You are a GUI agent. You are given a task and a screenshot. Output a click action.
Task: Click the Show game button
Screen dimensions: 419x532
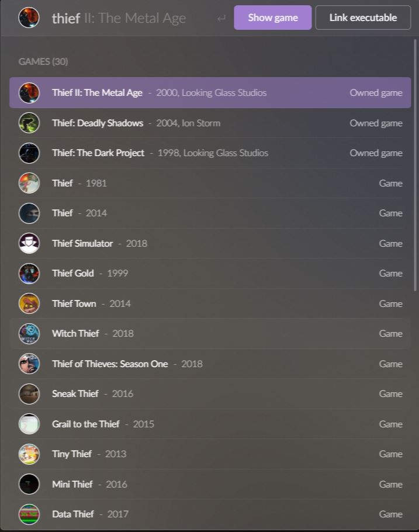273,18
